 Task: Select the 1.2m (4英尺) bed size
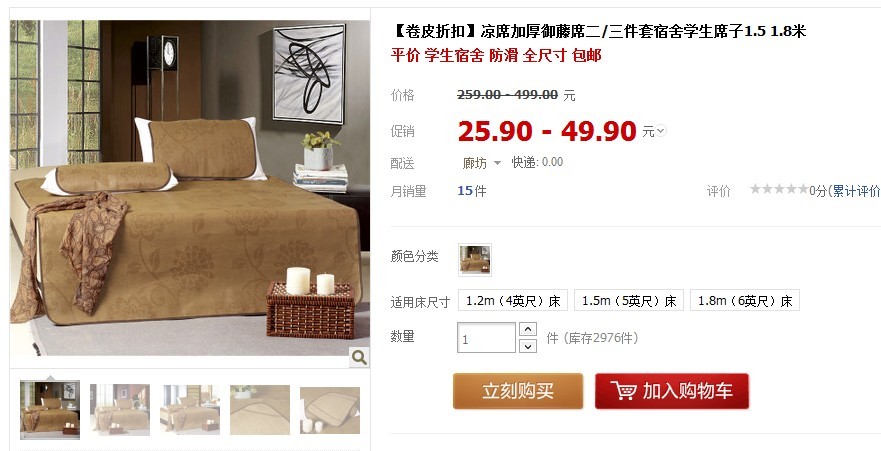coord(513,300)
